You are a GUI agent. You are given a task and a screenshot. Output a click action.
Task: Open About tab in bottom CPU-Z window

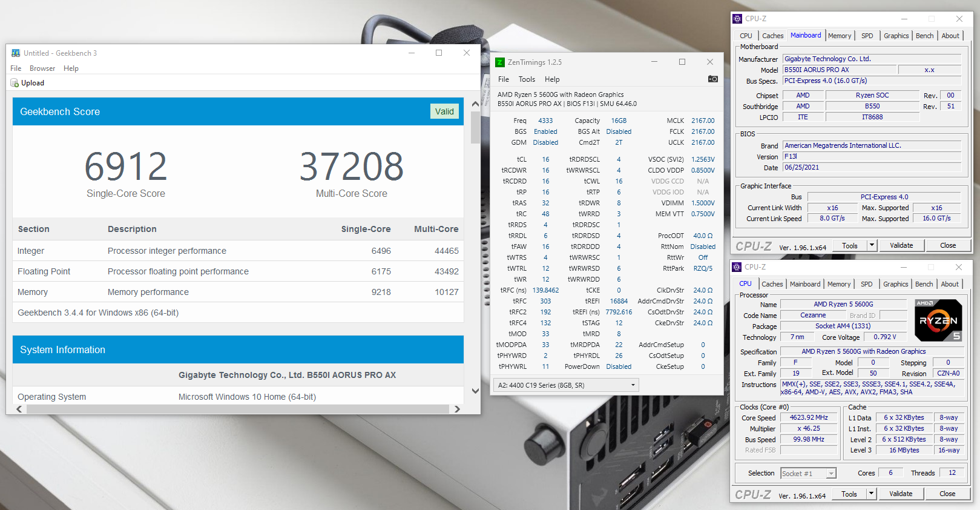click(949, 284)
